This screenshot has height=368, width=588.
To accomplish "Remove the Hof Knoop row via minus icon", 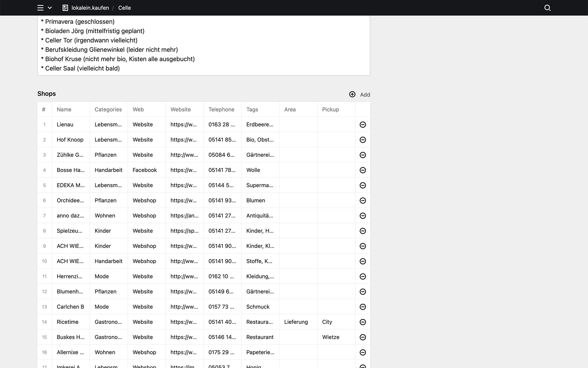I will coord(363,140).
